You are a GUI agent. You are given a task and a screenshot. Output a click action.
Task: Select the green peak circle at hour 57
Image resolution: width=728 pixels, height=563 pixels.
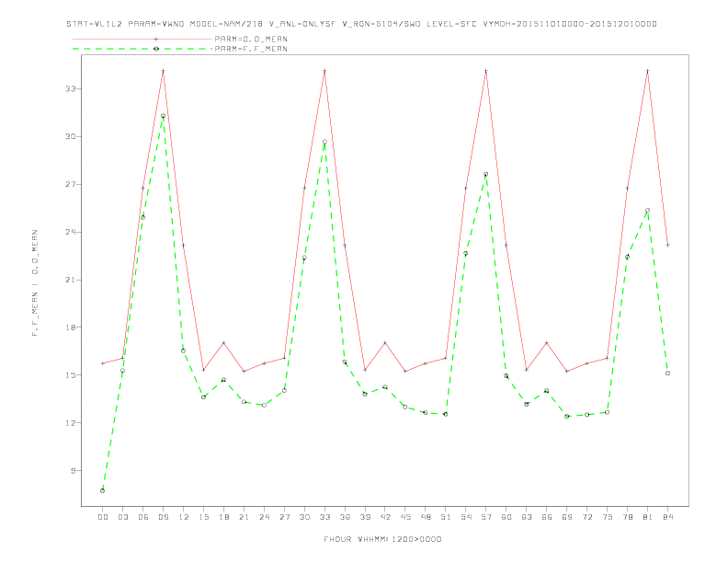click(x=486, y=174)
